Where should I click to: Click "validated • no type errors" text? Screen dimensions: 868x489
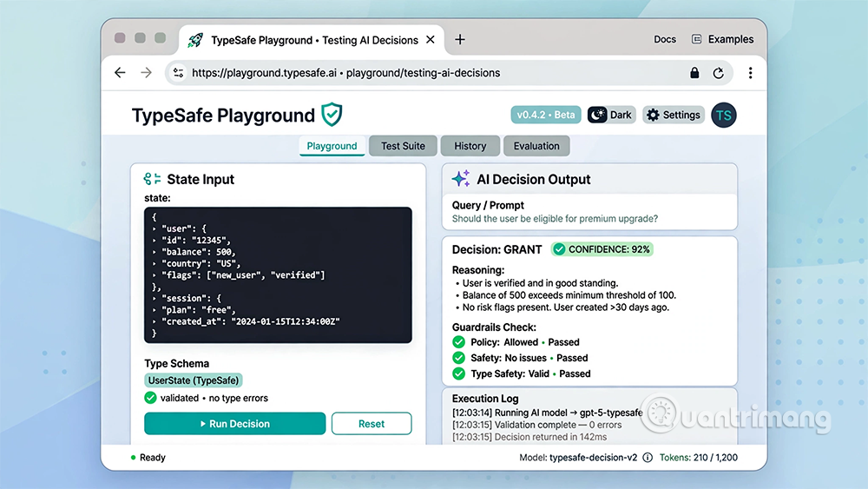(214, 398)
